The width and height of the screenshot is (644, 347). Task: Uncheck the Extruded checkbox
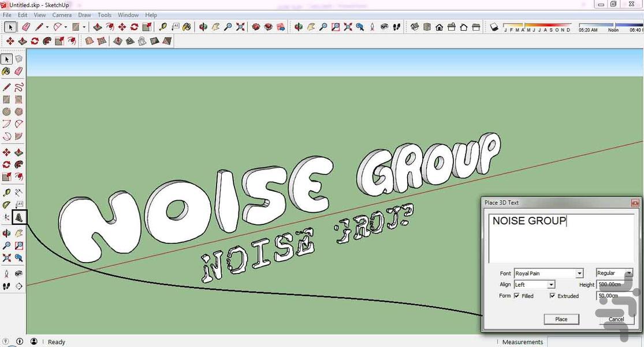[552, 296]
